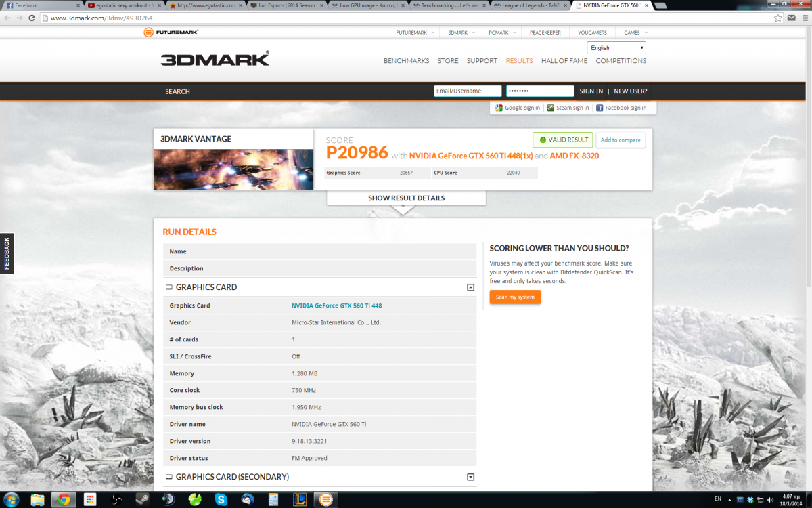Expand the Graphics Card (Secondary) section
This screenshot has height=508, width=812.
point(470,477)
